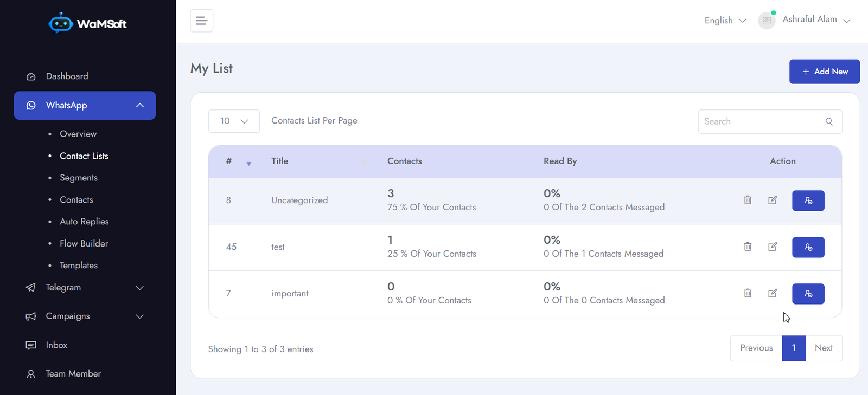The width and height of the screenshot is (868, 395).
Task: Open Auto Replies in sidebar
Action: click(84, 222)
